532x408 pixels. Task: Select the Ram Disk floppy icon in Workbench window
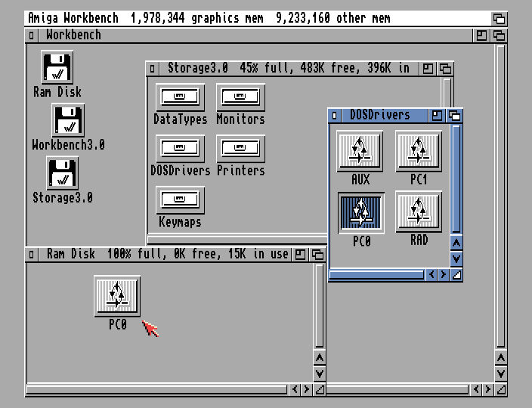[57, 67]
